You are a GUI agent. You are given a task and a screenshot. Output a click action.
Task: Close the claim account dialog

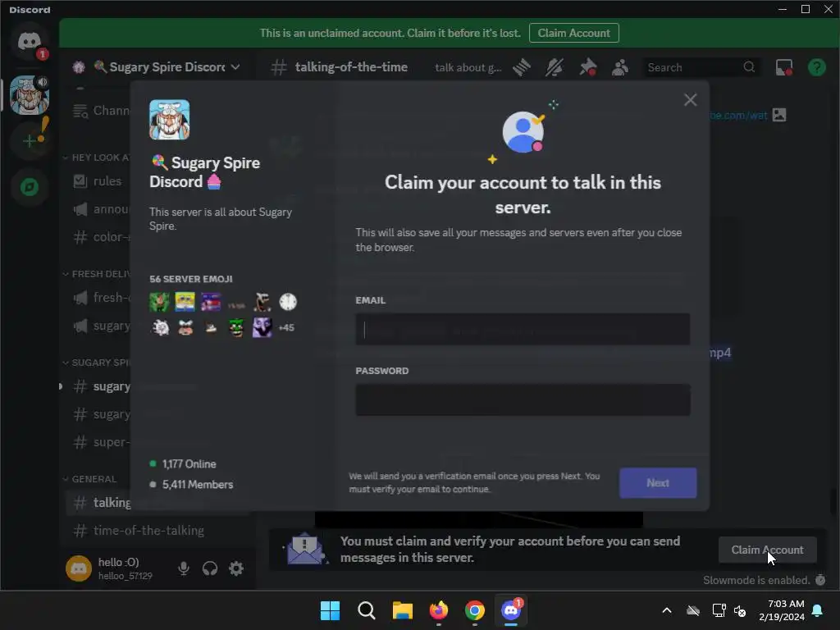691,100
